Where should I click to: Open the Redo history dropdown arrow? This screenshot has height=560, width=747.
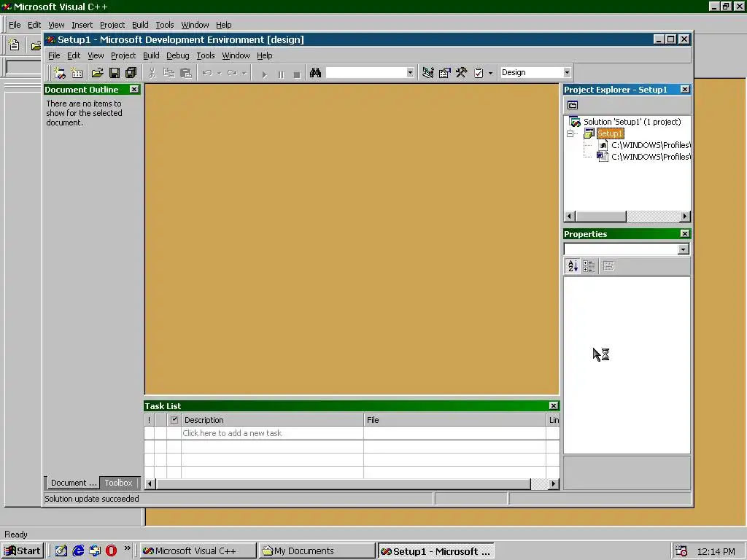[244, 73]
